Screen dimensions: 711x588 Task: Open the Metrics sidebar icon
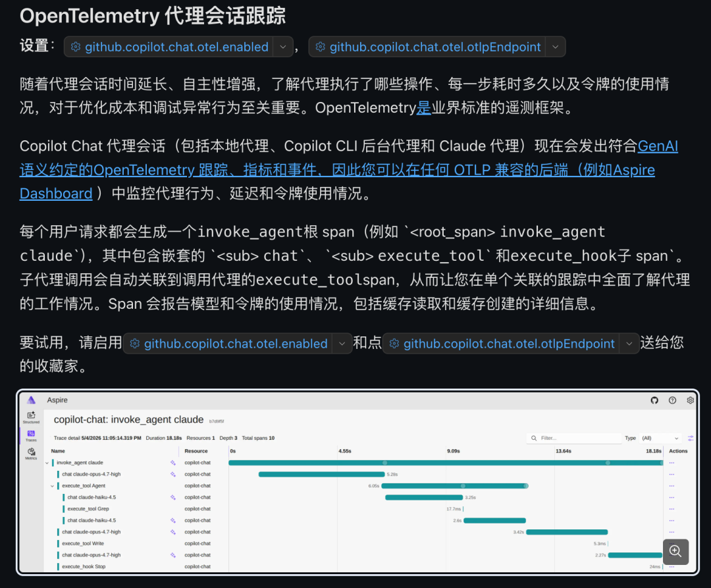tap(31, 454)
